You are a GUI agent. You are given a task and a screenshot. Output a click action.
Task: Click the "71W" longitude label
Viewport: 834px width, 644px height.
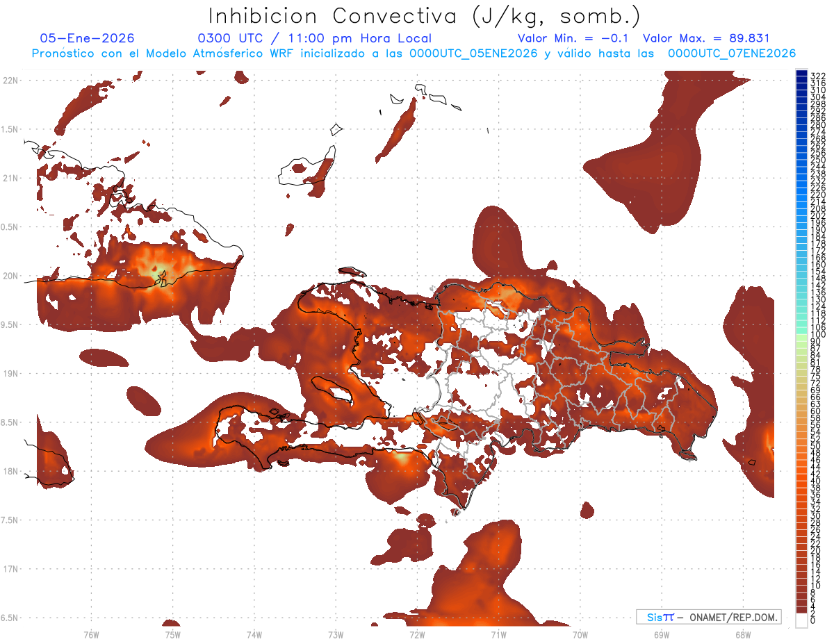coord(498,634)
